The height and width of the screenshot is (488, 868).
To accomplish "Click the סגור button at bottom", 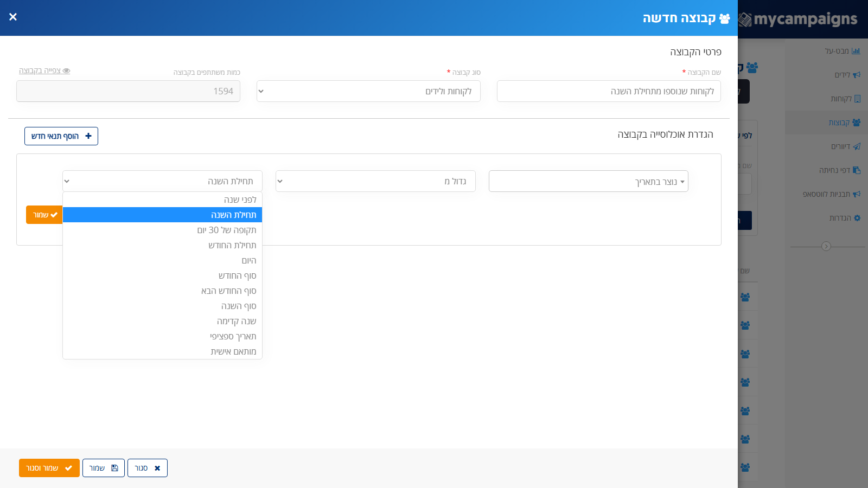I will 148,468.
